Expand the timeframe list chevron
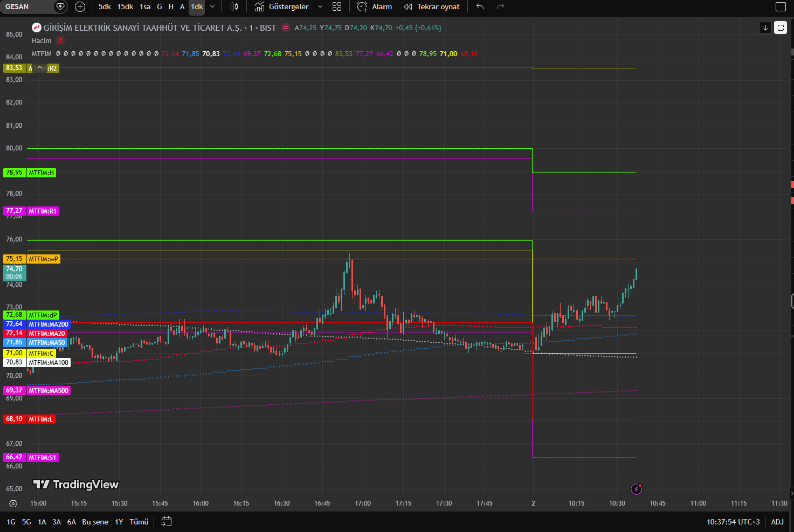794x532 pixels. (x=212, y=6)
